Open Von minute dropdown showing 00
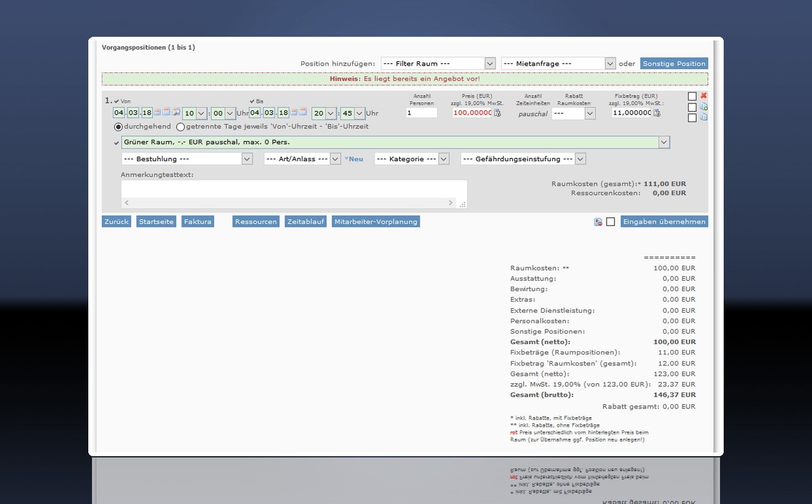 pyautogui.click(x=223, y=113)
